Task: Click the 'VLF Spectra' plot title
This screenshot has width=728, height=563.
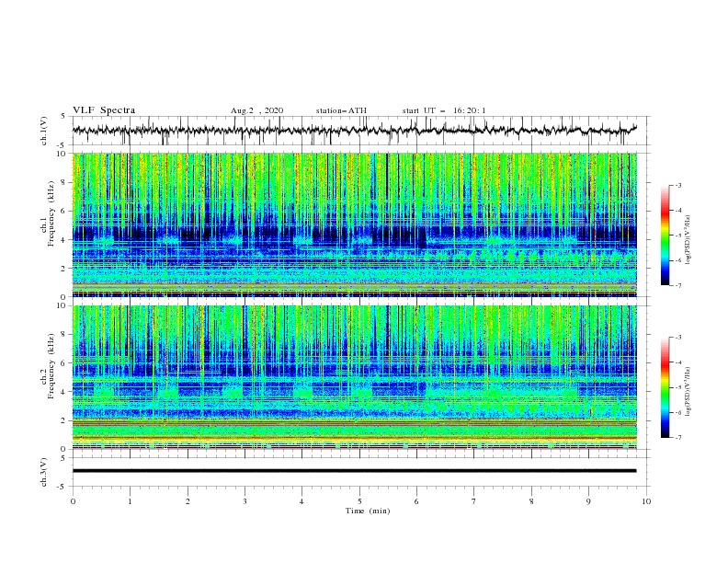Action: tap(104, 110)
